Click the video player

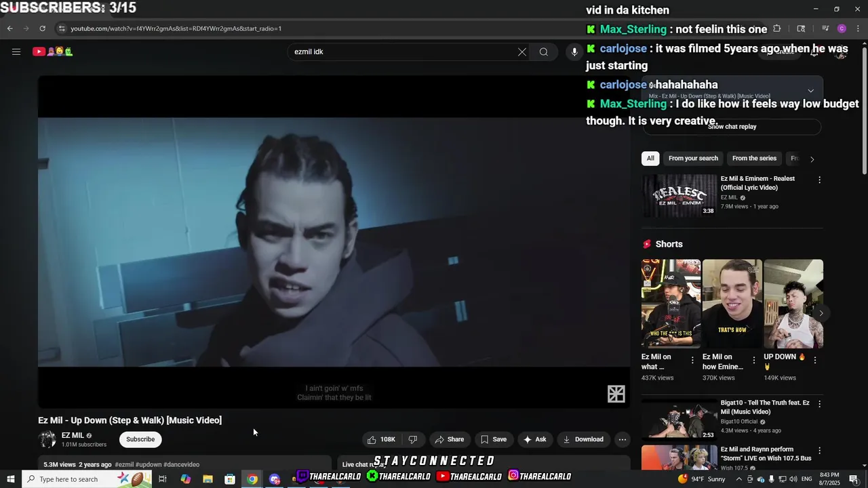pyautogui.click(x=334, y=242)
